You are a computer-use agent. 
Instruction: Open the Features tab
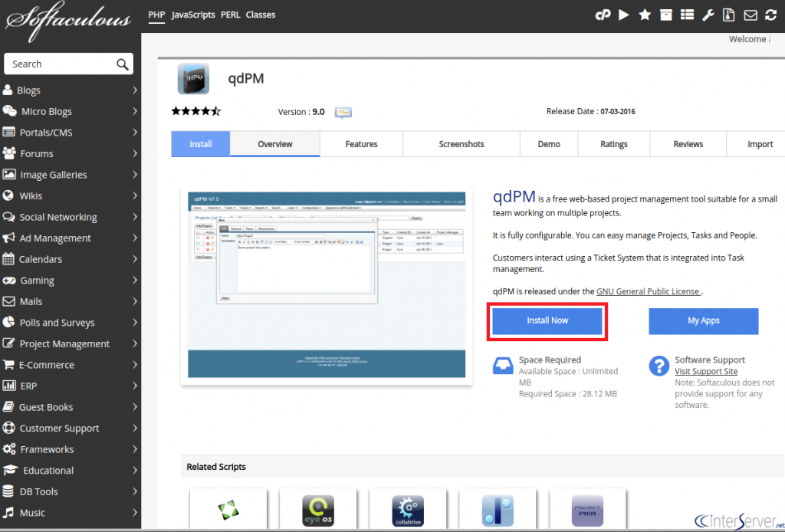(x=362, y=144)
